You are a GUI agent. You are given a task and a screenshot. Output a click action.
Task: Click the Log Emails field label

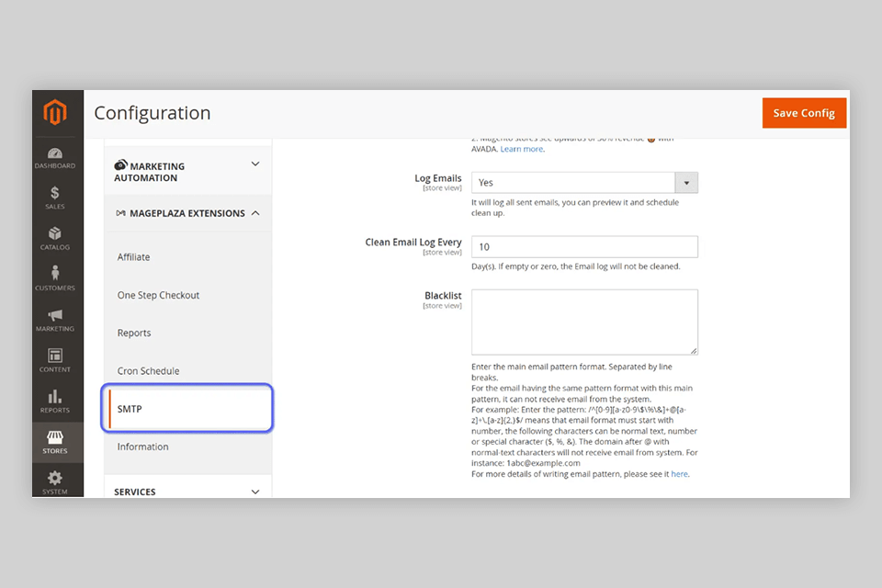[x=437, y=178]
